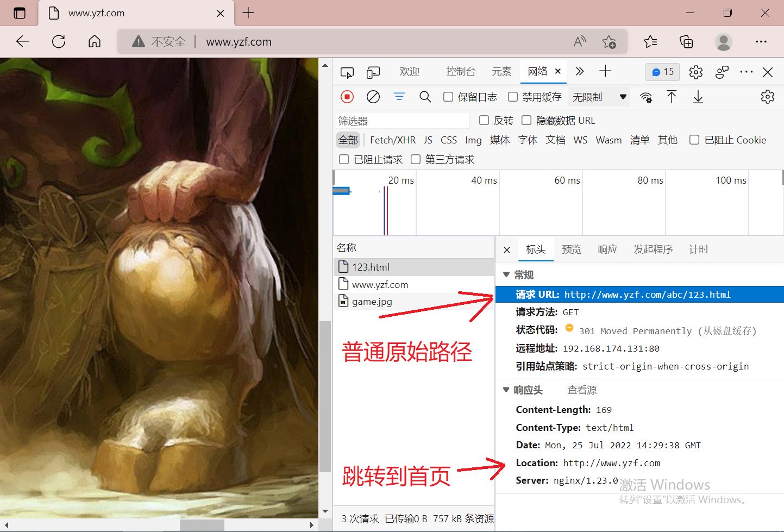Viewport: 784px width, 532px height.
Task: Click the 查看源 link in response headers
Action: (x=581, y=390)
